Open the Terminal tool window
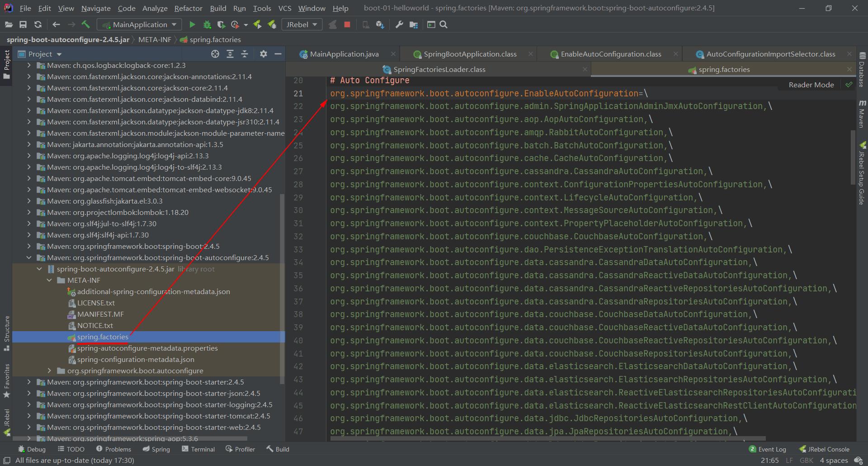Image resolution: width=868 pixels, height=466 pixels. coord(198,449)
